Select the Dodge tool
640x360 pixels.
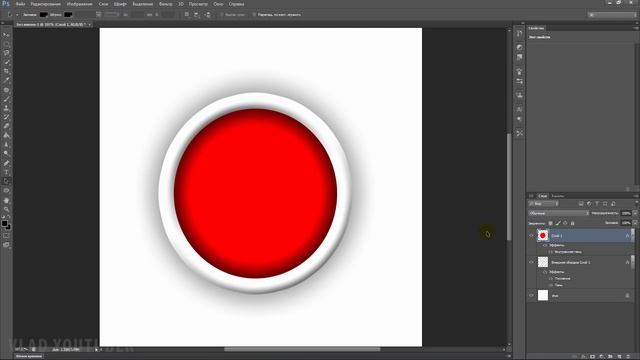tap(6, 153)
